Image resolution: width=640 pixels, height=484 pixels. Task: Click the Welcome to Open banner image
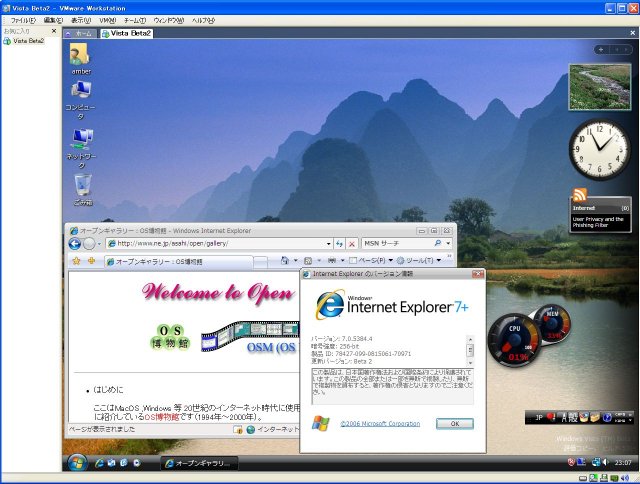pos(218,293)
